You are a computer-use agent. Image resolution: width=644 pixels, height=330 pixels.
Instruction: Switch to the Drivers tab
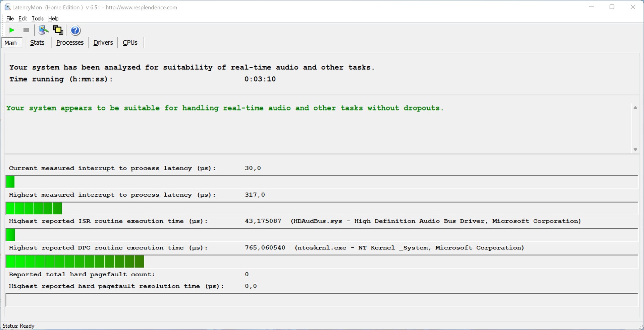pyautogui.click(x=103, y=43)
